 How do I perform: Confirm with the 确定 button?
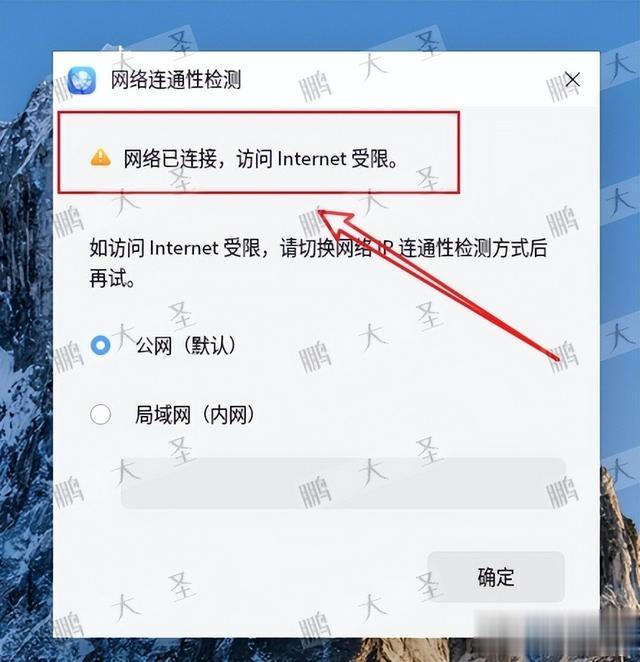coord(496,577)
